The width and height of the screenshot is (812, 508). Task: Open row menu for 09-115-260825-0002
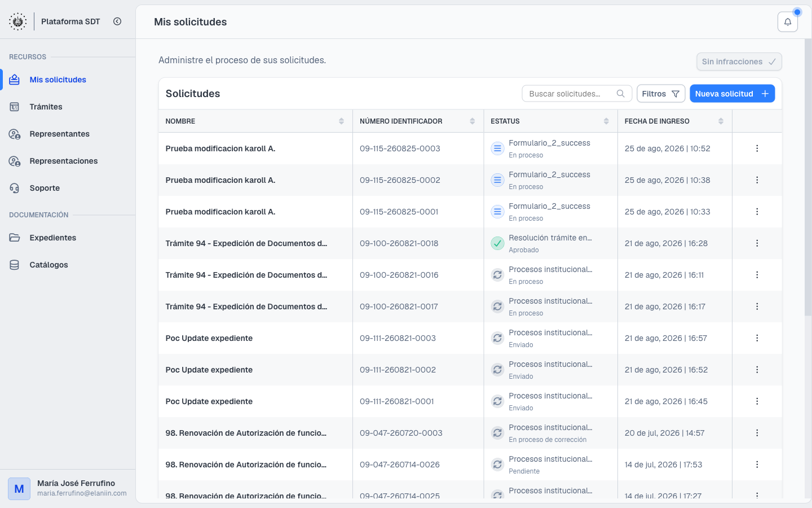point(757,180)
